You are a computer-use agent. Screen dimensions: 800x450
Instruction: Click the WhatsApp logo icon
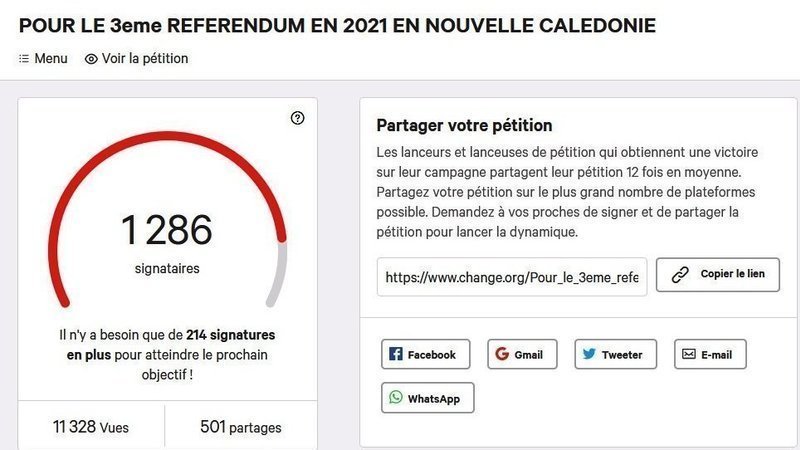click(x=396, y=398)
